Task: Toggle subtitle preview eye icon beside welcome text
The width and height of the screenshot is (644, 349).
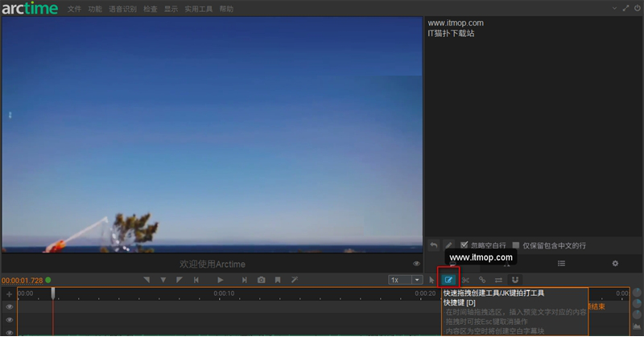Action: 416,264
